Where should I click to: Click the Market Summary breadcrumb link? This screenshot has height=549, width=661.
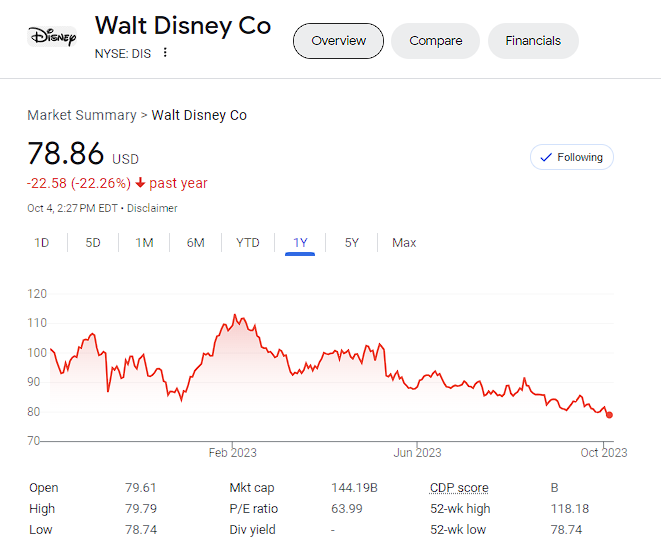[x=82, y=115]
